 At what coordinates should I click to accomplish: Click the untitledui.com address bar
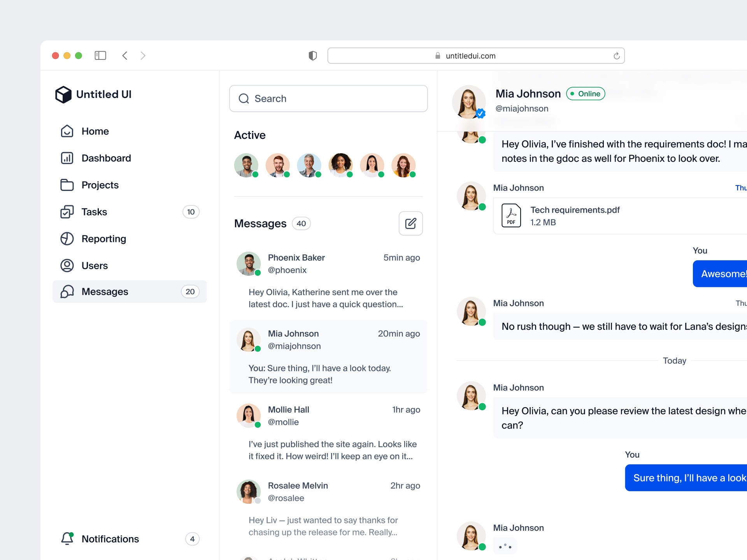tap(470, 56)
